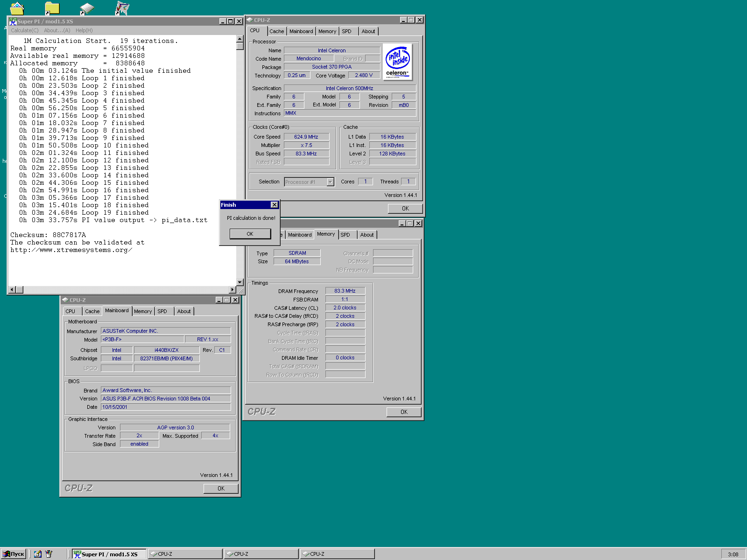
Task: Switch to Super PI taskbar button
Action: 109,554
